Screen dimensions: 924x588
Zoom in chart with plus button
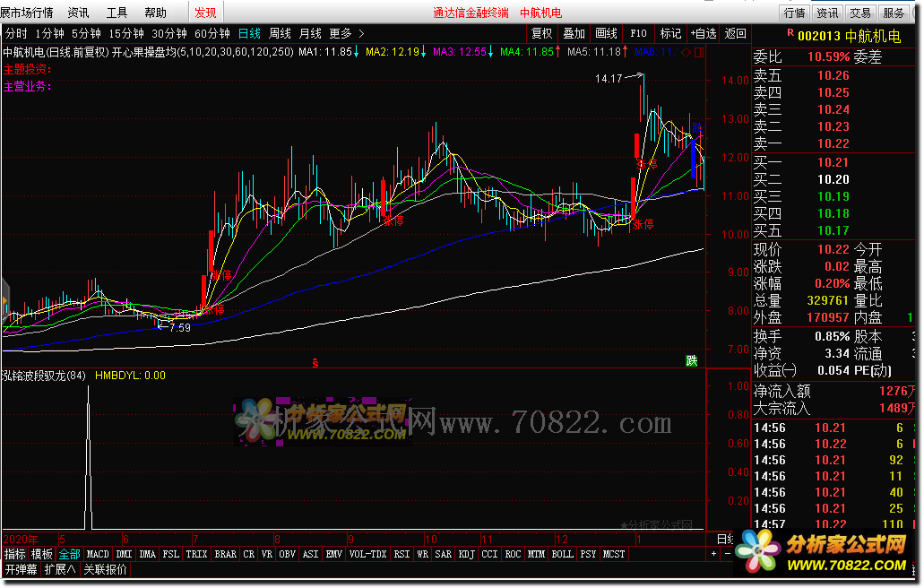click(713, 554)
